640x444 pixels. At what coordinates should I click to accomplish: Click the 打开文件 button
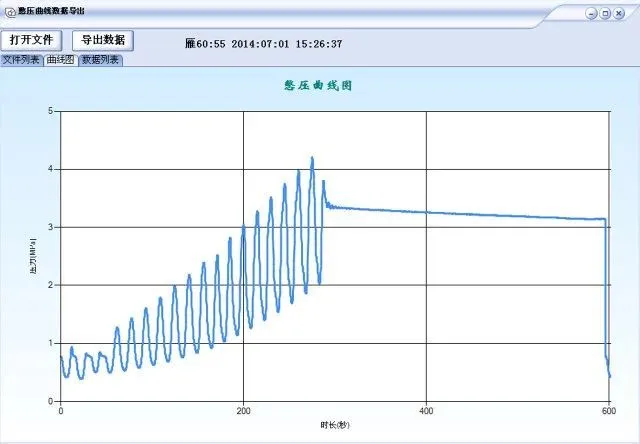point(32,40)
